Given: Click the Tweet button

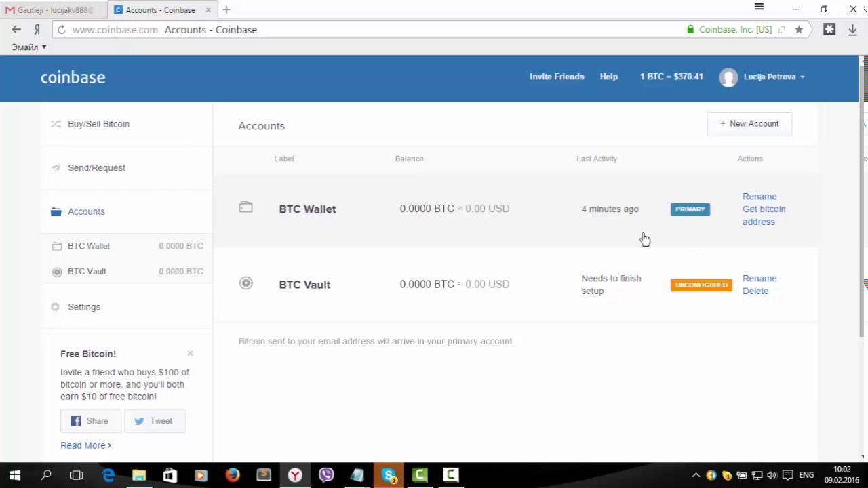Looking at the screenshot, I should pos(155,421).
